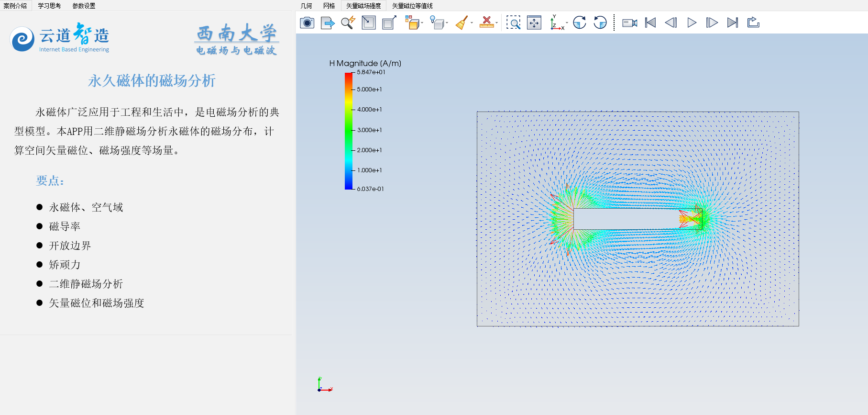Image resolution: width=868 pixels, height=415 pixels.
Task: Step back one animation frame
Action: [671, 22]
